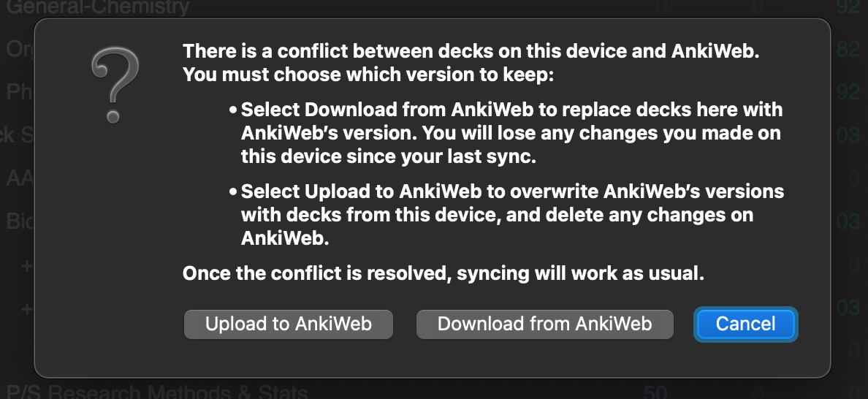
Task: Cancel the sync conflict dialog
Action: click(x=746, y=324)
